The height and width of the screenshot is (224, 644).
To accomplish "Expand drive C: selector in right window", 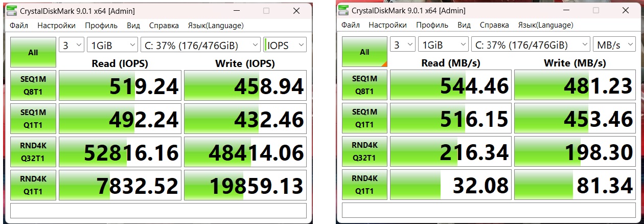I will [531, 44].
